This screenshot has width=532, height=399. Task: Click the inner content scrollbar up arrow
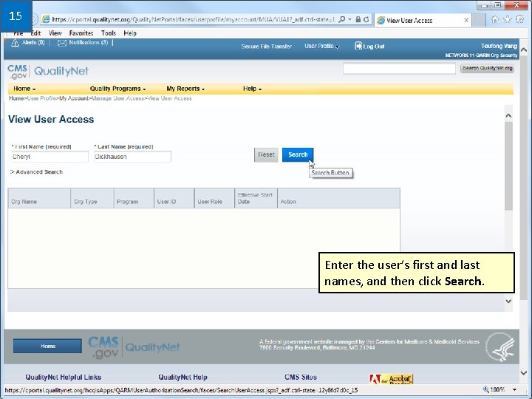coord(508,116)
